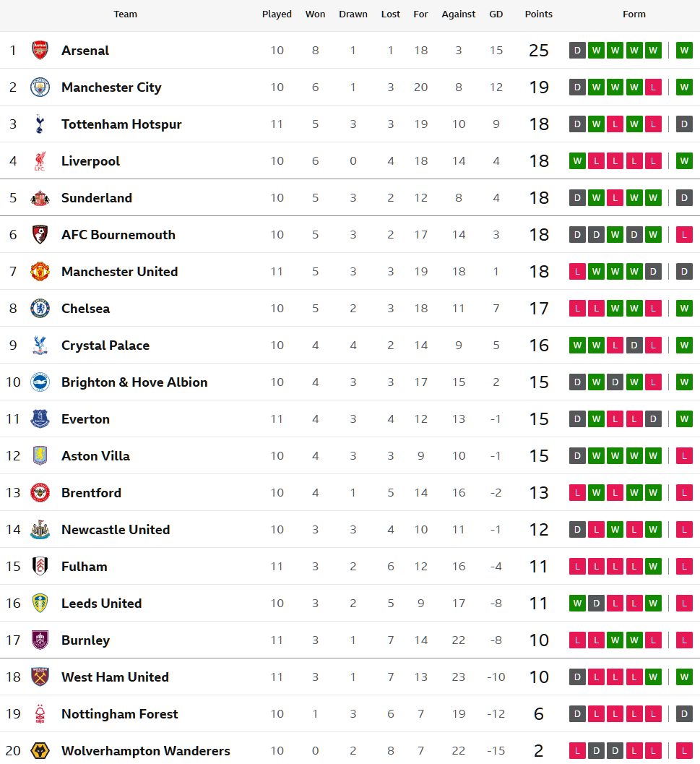
Task: Click the West Ham United crest icon
Action: pyautogui.click(x=40, y=677)
